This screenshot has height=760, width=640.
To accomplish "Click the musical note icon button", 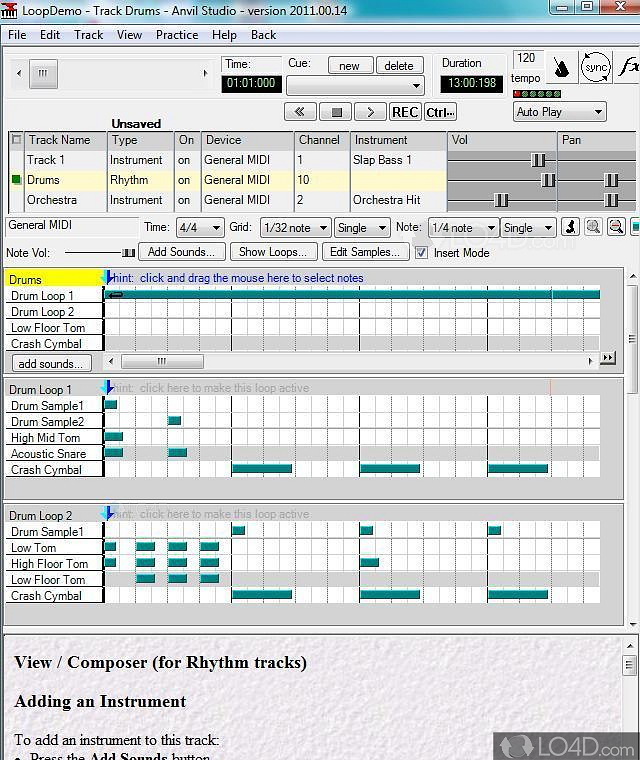I will (570, 228).
